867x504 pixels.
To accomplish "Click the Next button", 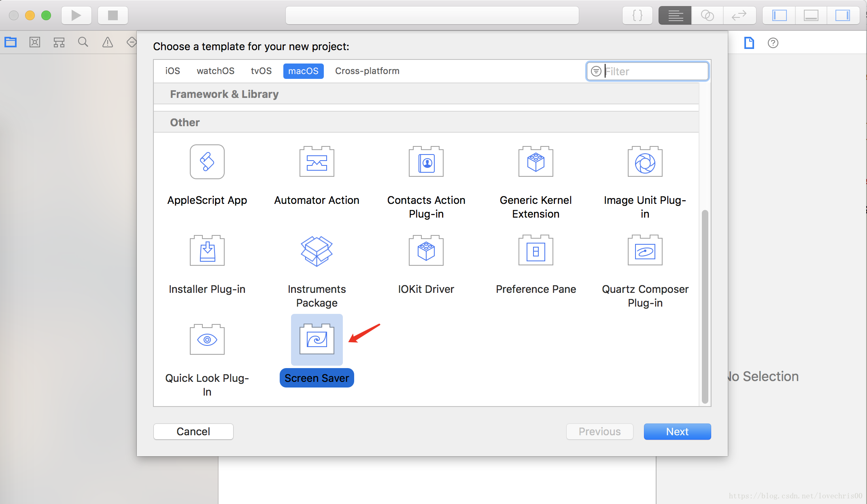I will [677, 432].
